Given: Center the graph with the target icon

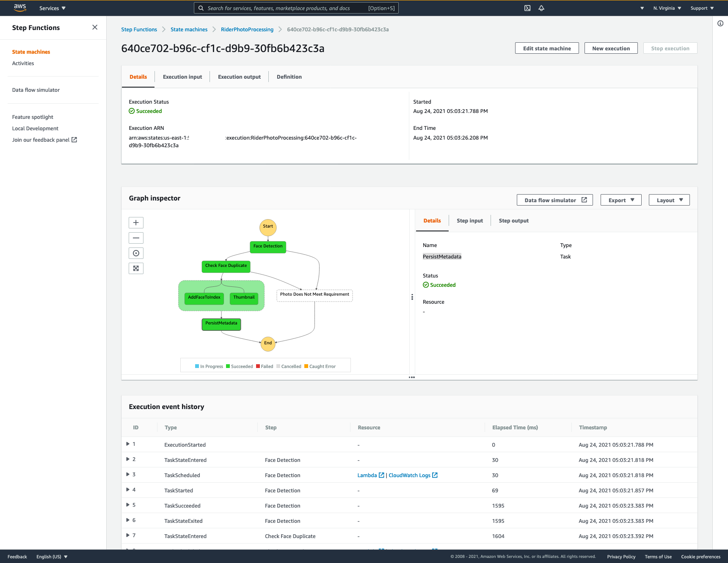Looking at the screenshot, I should click(136, 253).
